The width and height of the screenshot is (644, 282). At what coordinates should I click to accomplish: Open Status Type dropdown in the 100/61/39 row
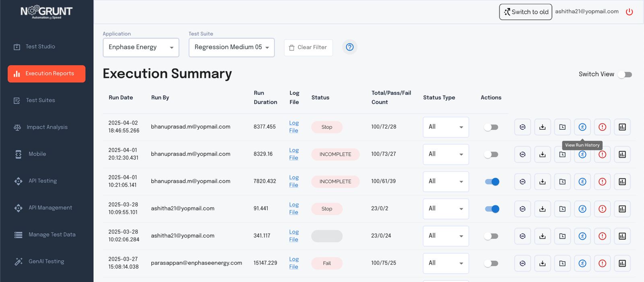tap(446, 182)
